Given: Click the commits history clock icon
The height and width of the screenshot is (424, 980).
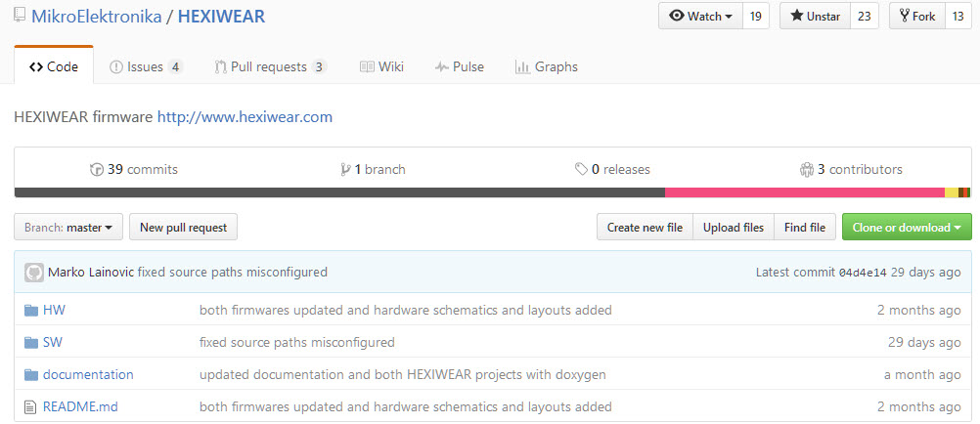Looking at the screenshot, I should tap(96, 169).
